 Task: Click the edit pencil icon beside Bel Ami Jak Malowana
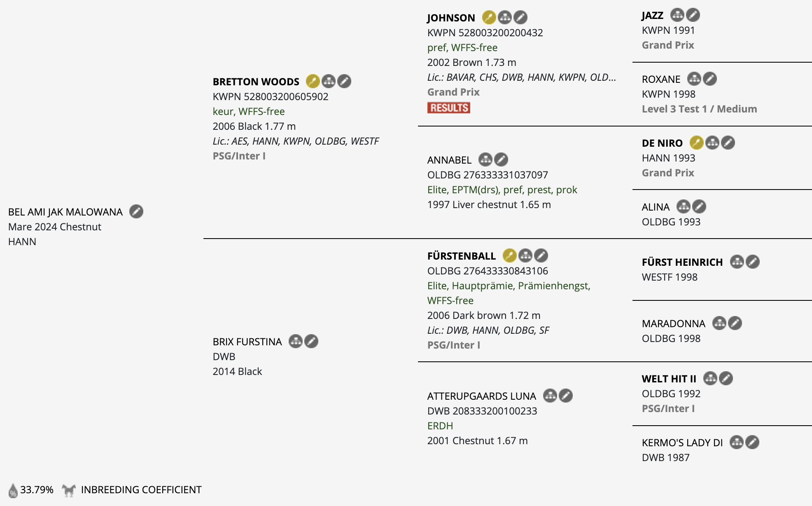(136, 211)
